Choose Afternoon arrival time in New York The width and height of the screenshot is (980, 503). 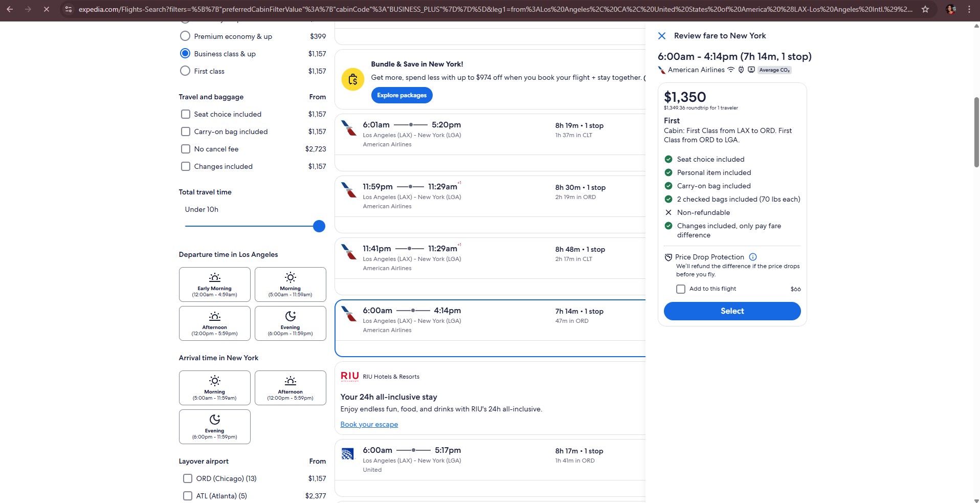point(291,388)
